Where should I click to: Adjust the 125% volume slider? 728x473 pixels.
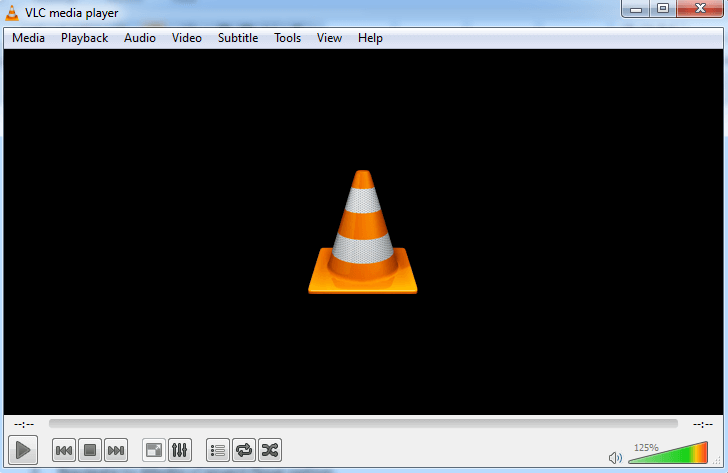(668, 453)
